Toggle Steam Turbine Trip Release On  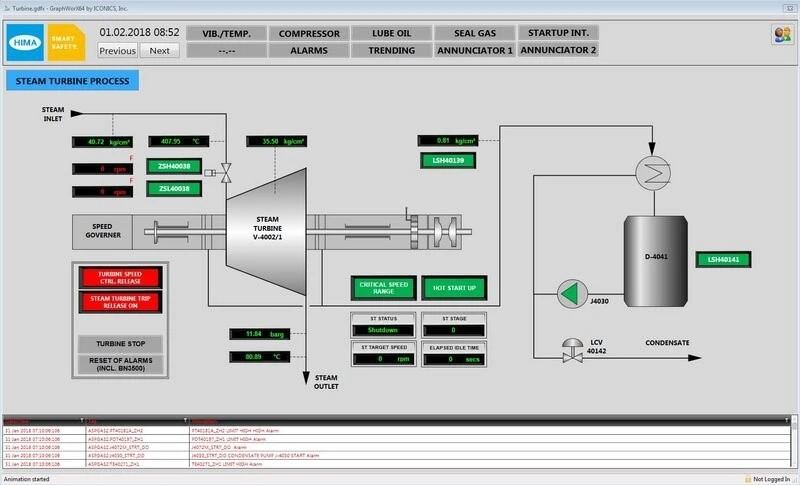coord(120,302)
